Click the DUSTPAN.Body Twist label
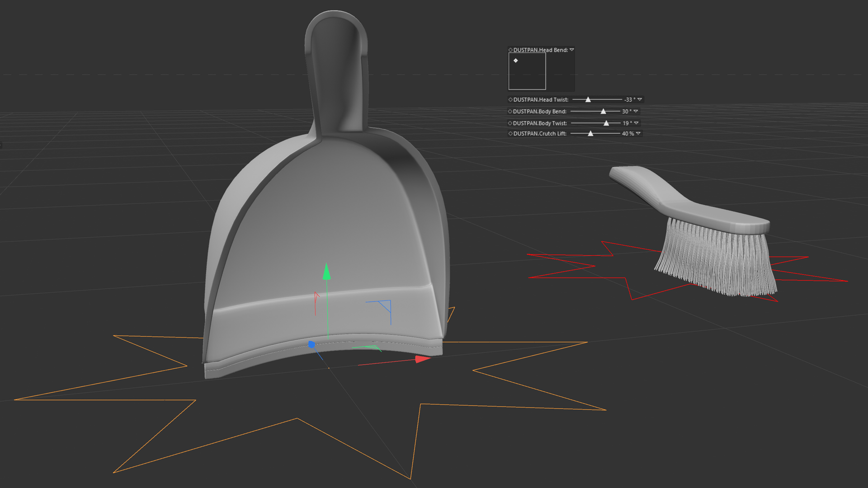The width and height of the screenshot is (868, 488). pyautogui.click(x=540, y=123)
